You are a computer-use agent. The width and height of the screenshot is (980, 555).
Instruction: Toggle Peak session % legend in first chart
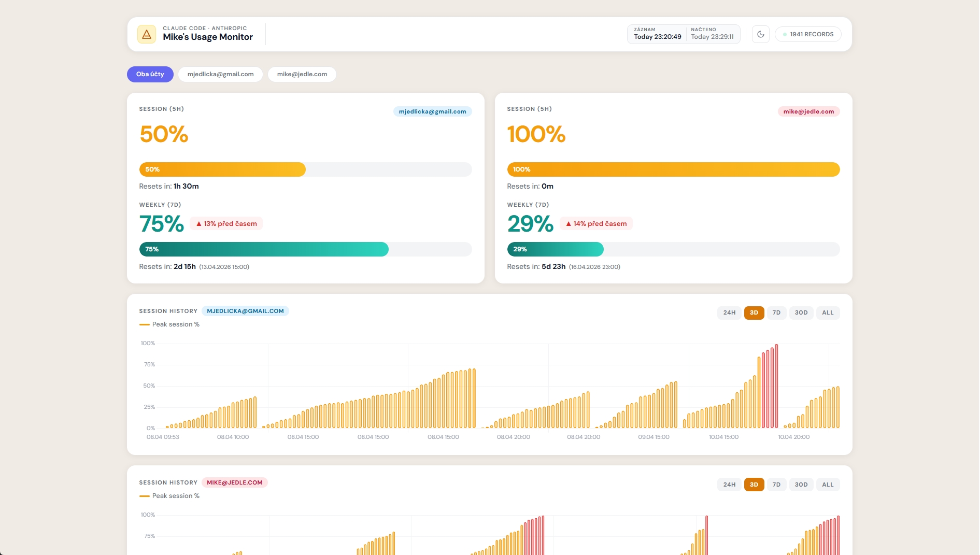[x=169, y=324]
